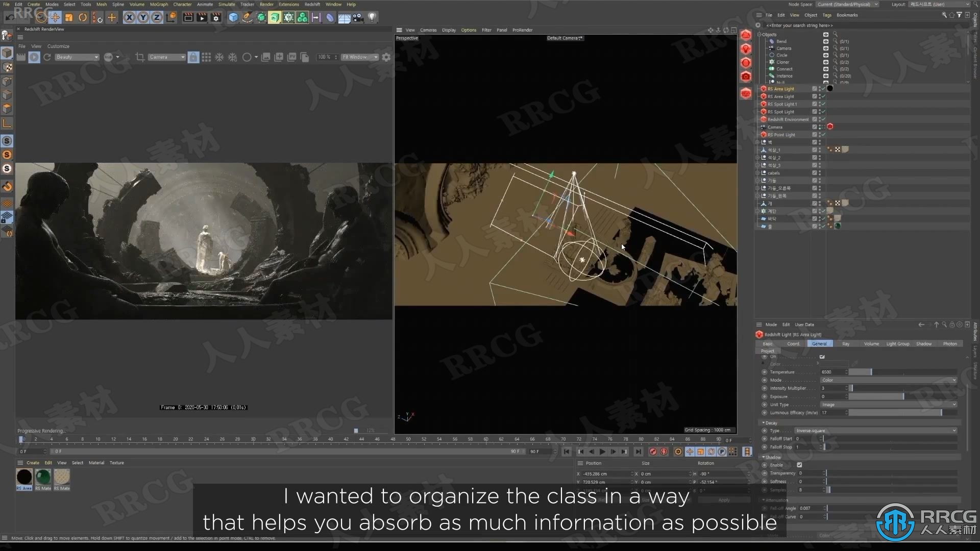Expand the 석상_2 object
The width and height of the screenshot is (980, 551).
(x=758, y=158)
